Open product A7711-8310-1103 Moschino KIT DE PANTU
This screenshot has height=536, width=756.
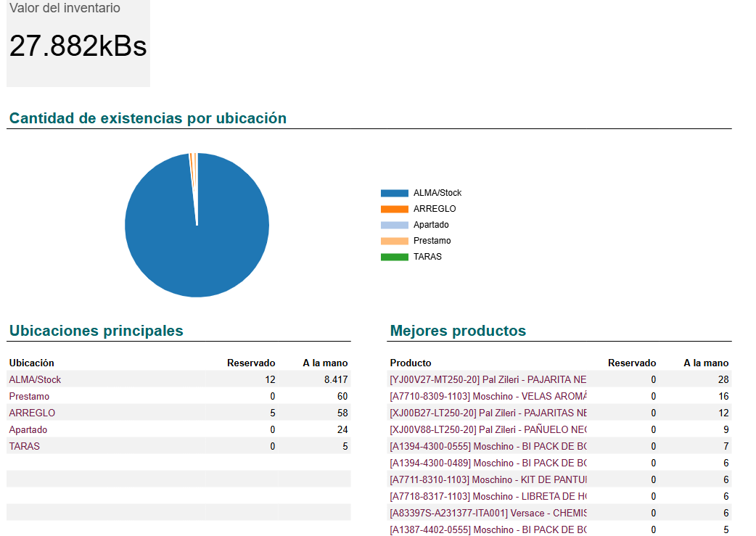point(488,479)
